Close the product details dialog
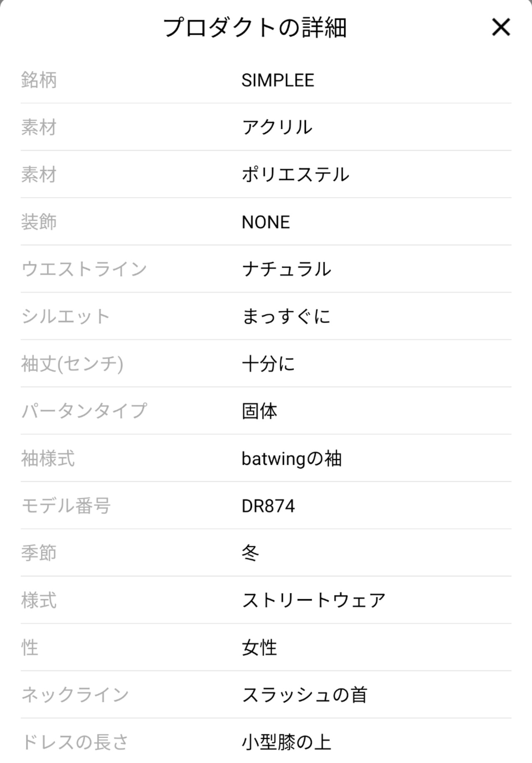This screenshot has height=763, width=532. 500,27
